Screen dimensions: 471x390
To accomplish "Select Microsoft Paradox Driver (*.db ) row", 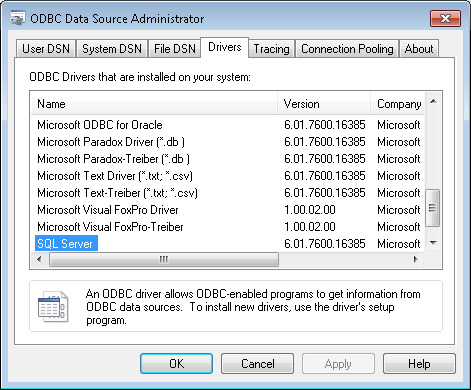I will [x=111, y=142].
